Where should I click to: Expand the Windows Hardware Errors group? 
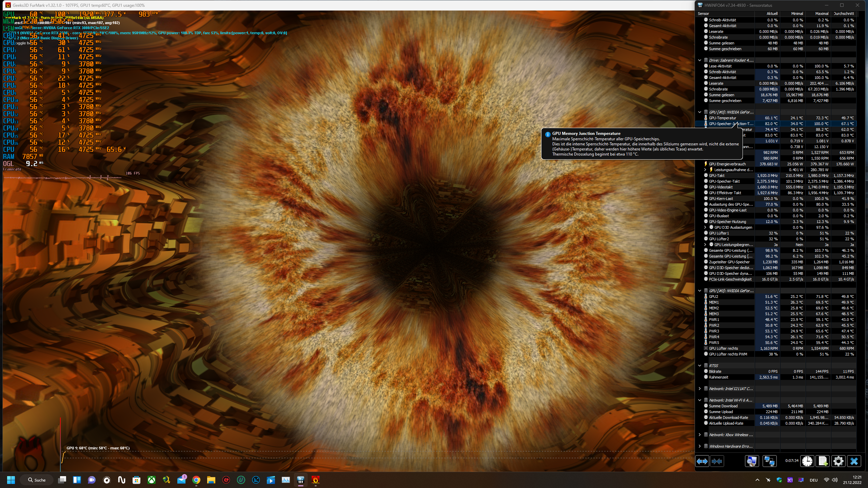point(699,446)
